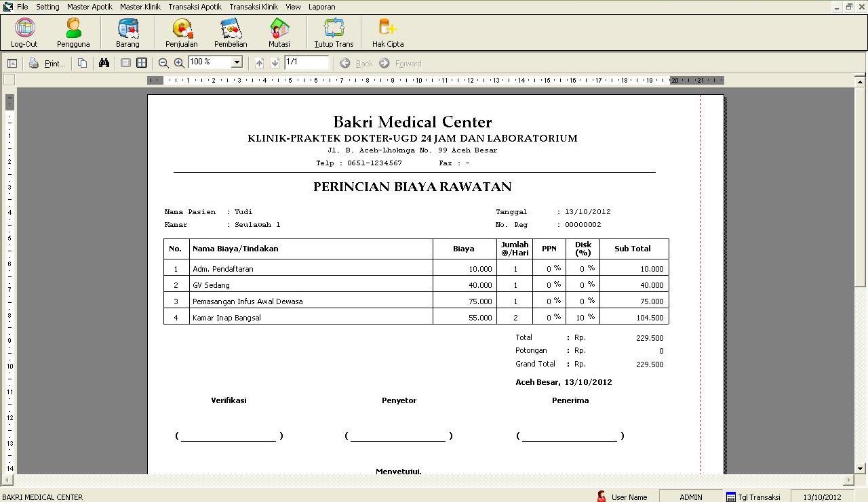Click the previous page up arrow
The width and height of the screenshot is (868, 502).
coord(259,63)
